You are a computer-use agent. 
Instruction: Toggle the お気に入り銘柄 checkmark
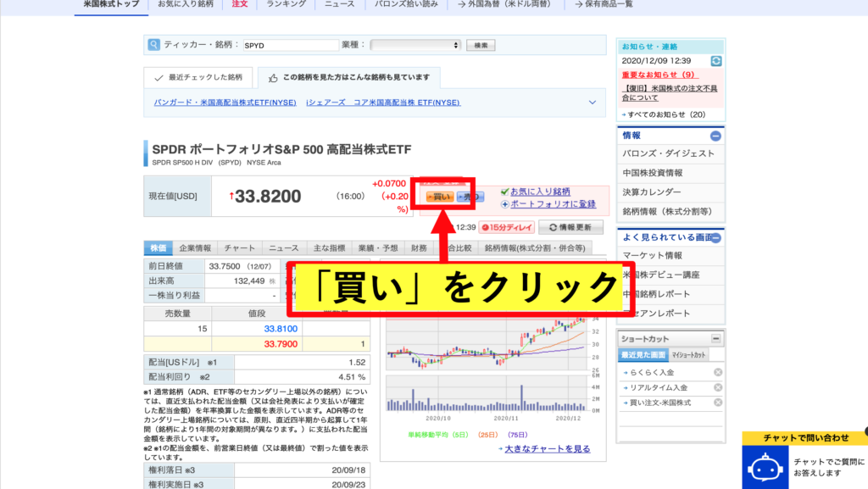tap(504, 192)
